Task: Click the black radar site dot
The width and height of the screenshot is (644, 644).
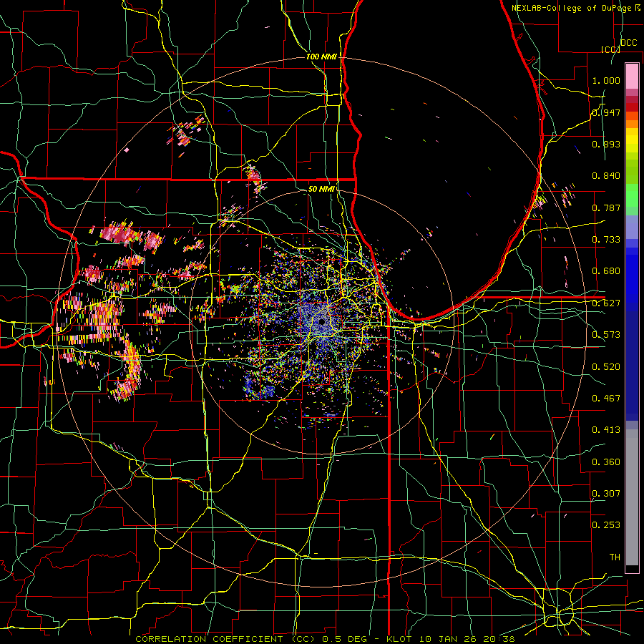Action: pos(321,321)
